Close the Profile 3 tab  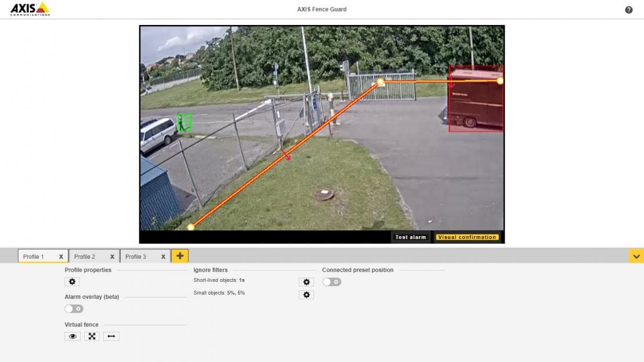[x=163, y=256]
